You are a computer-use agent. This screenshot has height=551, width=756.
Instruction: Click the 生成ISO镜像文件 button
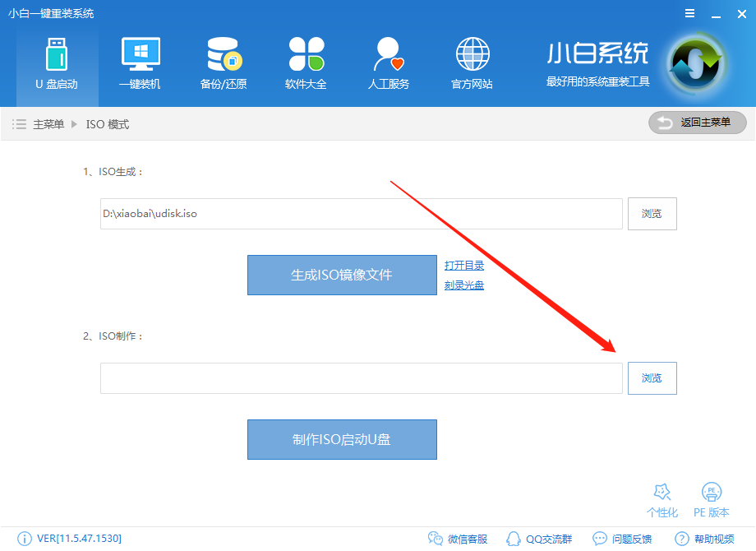[342, 275]
